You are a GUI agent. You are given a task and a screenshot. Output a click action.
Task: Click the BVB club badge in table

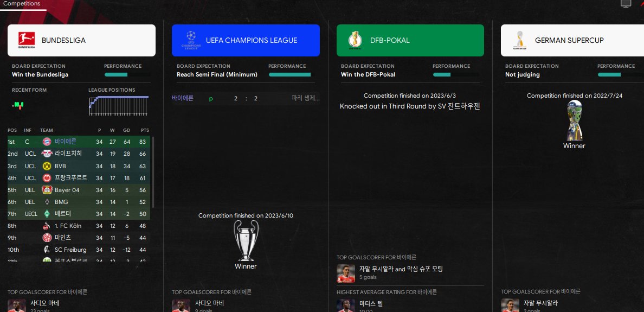[47, 166]
